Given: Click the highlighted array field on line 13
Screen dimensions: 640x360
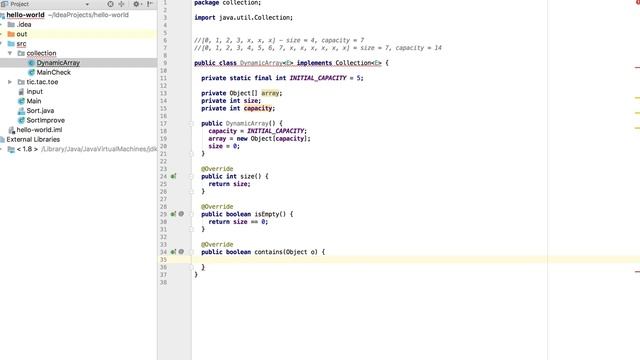Looking at the screenshot, I should point(270,93).
